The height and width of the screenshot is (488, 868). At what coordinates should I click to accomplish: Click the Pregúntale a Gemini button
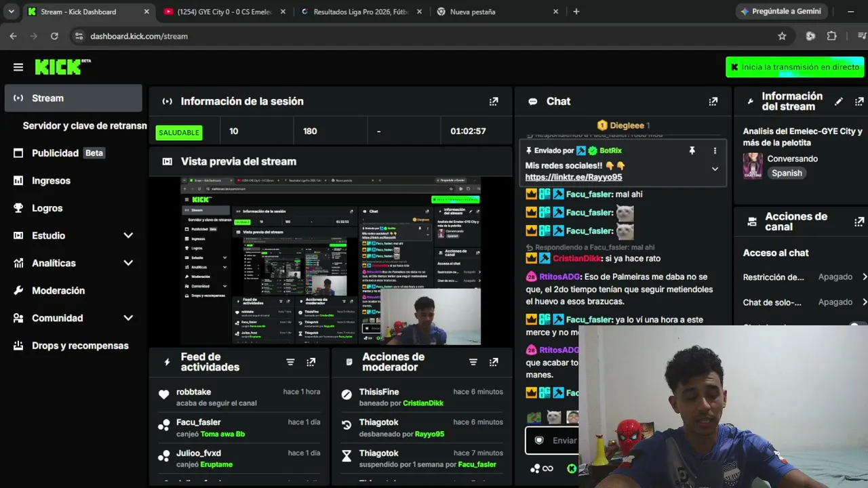(782, 12)
